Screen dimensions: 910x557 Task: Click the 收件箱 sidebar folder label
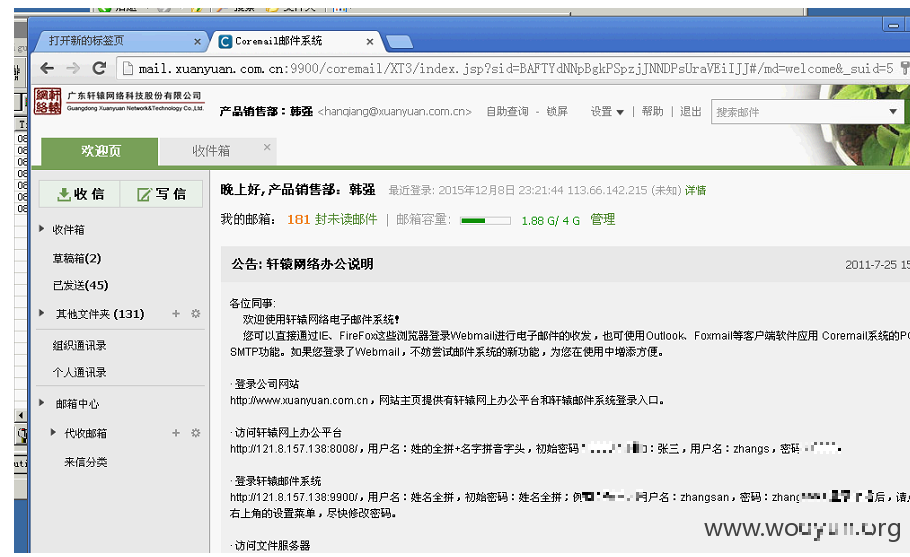click(x=68, y=230)
